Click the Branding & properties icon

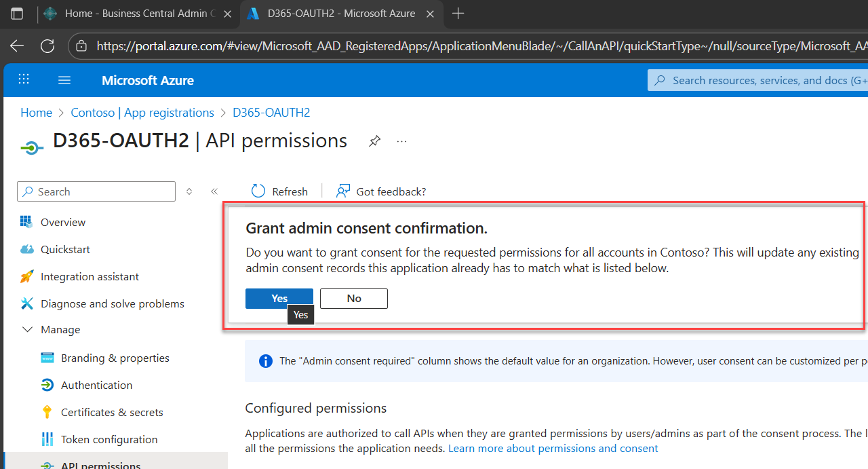click(x=47, y=358)
